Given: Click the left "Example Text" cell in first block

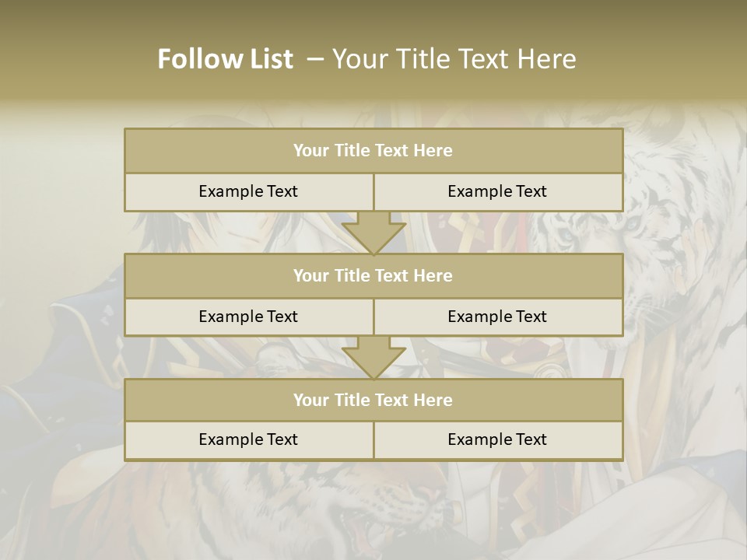Looking at the screenshot, I should 249,192.
